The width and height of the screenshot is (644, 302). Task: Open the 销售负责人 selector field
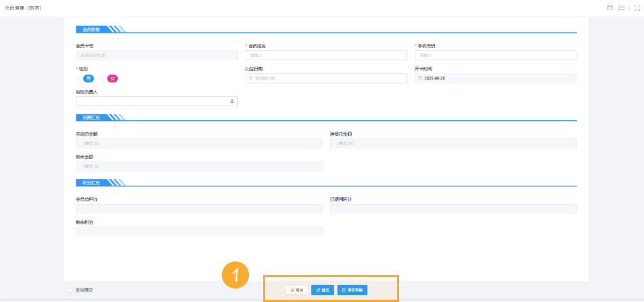[x=152, y=101]
